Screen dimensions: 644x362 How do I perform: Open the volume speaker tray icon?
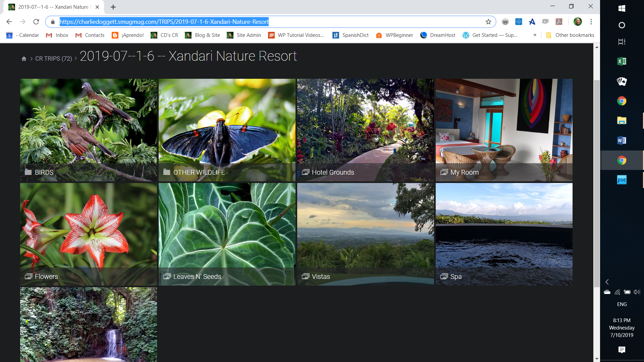pyautogui.click(x=637, y=292)
